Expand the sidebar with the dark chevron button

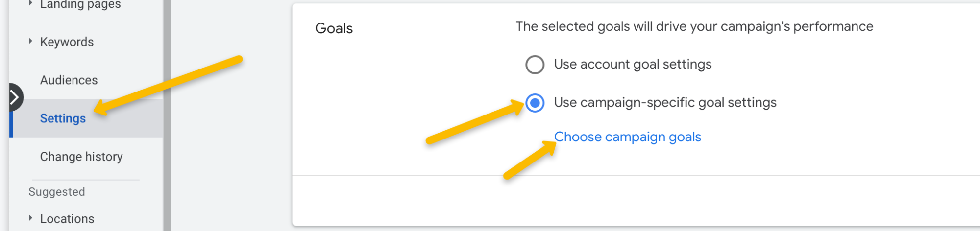pos(15,97)
